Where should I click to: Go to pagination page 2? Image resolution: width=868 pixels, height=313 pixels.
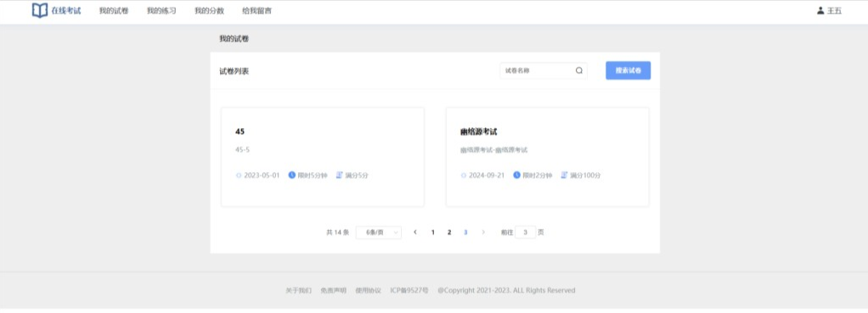pyautogui.click(x=449, y=232)
